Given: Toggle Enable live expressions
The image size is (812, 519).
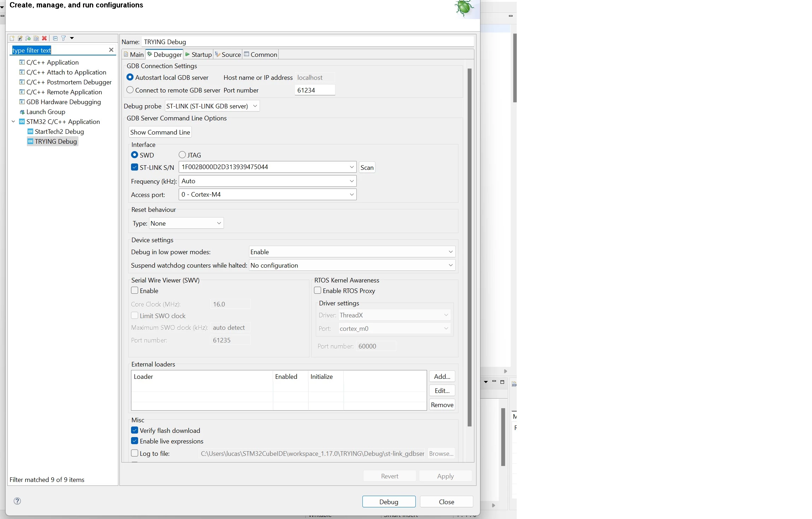Looking at the screenshot, I should pyautogui.click(x=135, y=441).
